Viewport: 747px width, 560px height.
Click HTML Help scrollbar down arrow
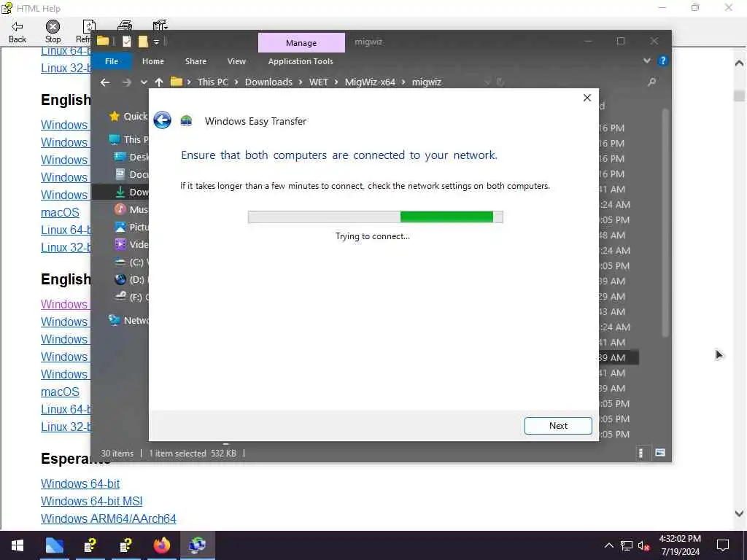(739, 514)
